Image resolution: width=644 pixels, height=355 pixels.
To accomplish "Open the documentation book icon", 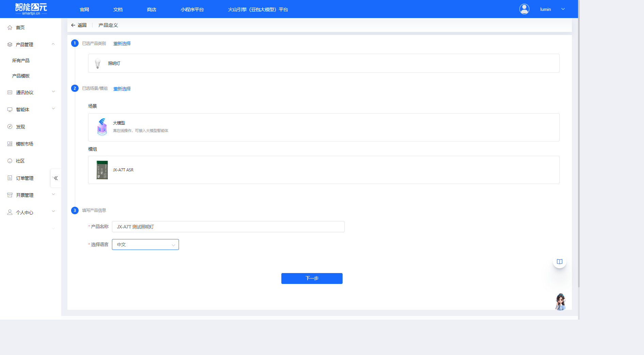I will (x=560, y=261).
